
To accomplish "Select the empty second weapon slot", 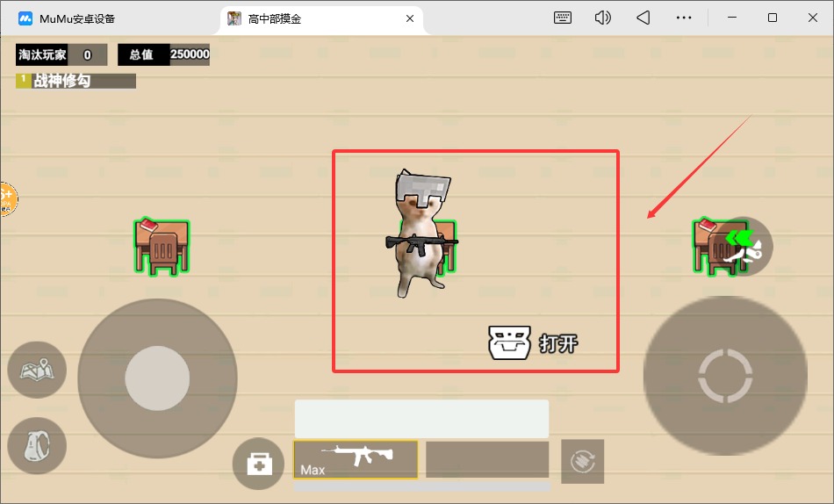I will [487, 459].
